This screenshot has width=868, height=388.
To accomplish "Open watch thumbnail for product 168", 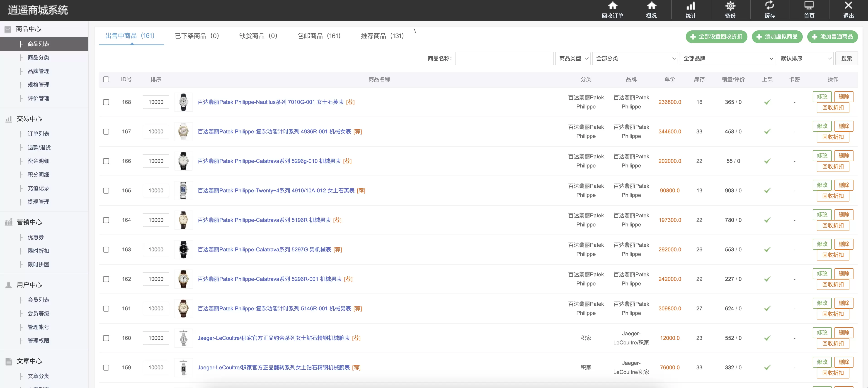I will coord(183,102).
